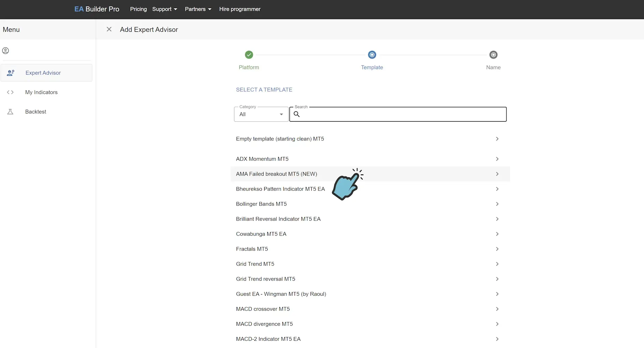Viewport: 644px width, 348px height.
Task: Click the My Indicators code brackets icon
Action: point(10,92)
